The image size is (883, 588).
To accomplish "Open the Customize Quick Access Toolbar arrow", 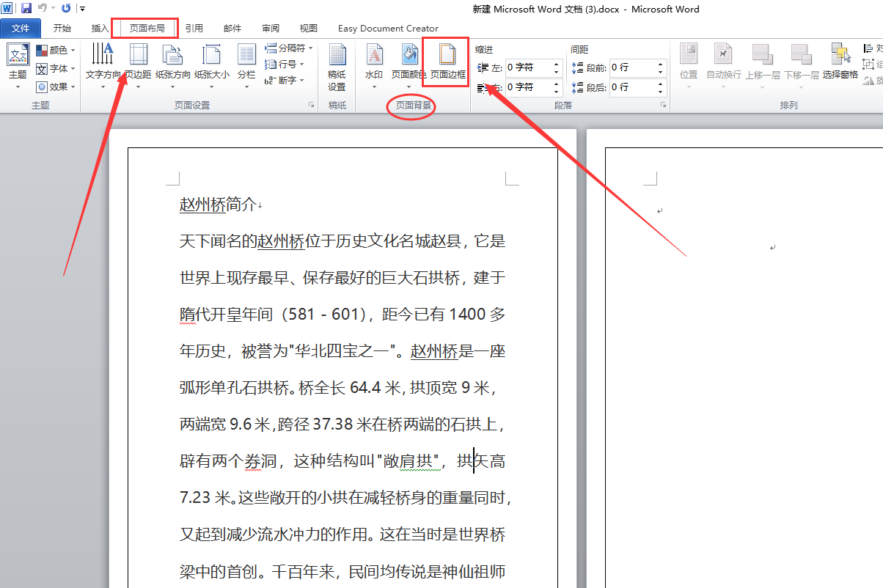I will point(82,10).
